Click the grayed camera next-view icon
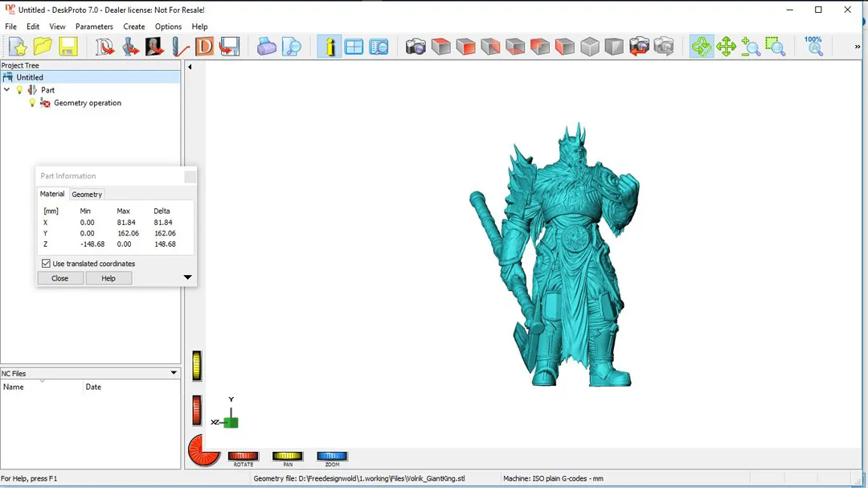The width and height of the screenshot is (868, 488). 664,47
